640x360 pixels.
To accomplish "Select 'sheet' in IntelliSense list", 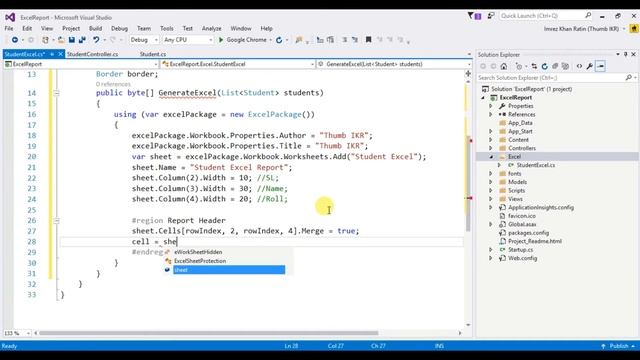I will click(x=229, y=270).
